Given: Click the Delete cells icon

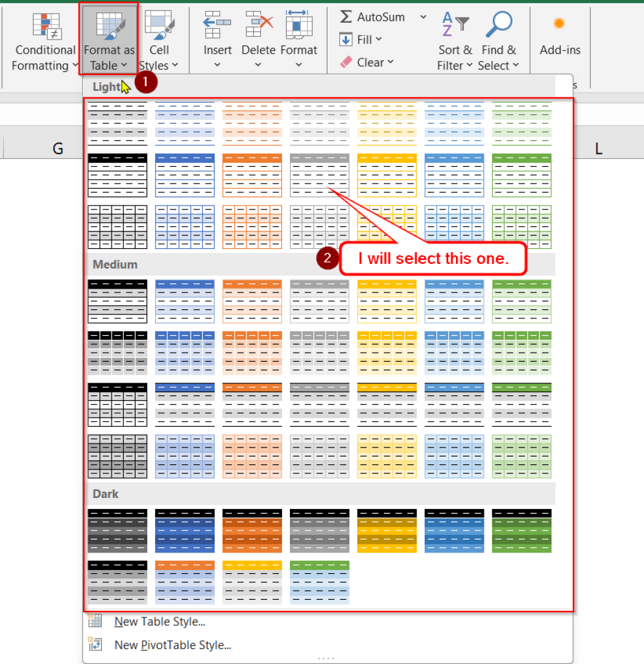Looking at the screenshot, I should coord(258,26).
